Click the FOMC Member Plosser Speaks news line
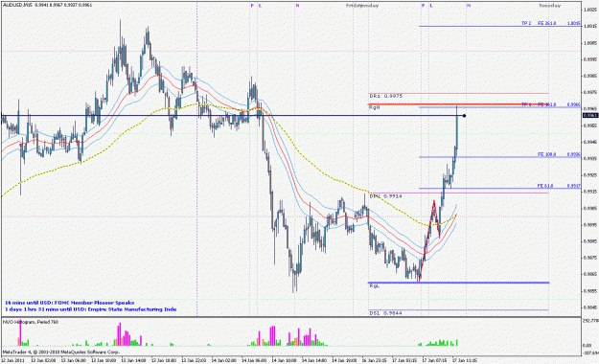 (x=70, y=303)
